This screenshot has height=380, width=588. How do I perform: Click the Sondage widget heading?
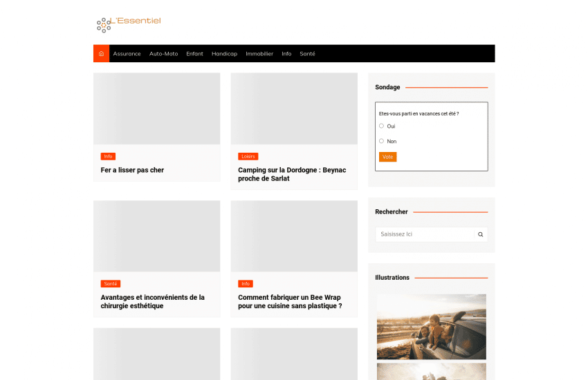pyautogui.click(x=387, y=87)
